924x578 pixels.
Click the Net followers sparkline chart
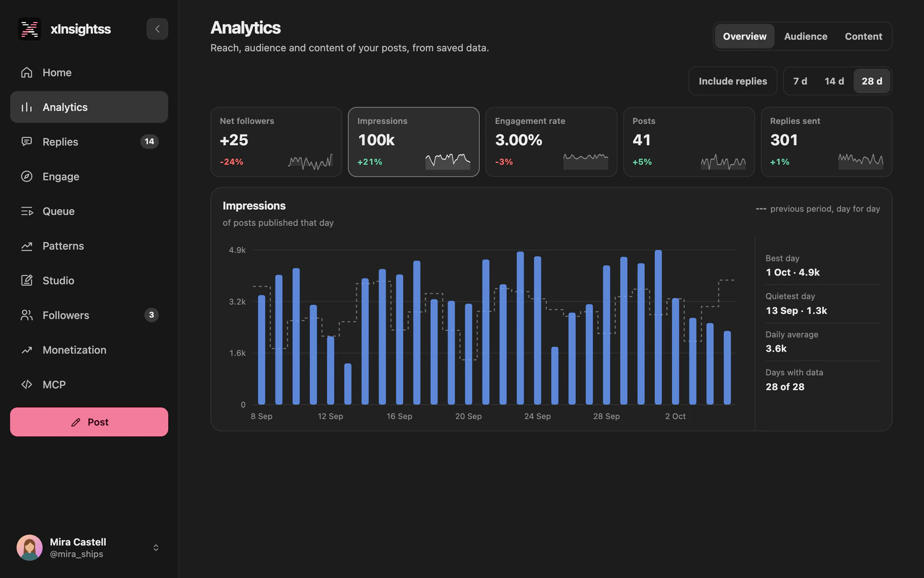point(311,161)
